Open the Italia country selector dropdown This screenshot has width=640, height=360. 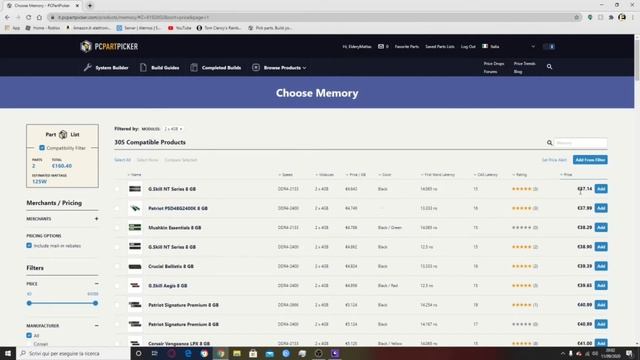tap(508, 47)
